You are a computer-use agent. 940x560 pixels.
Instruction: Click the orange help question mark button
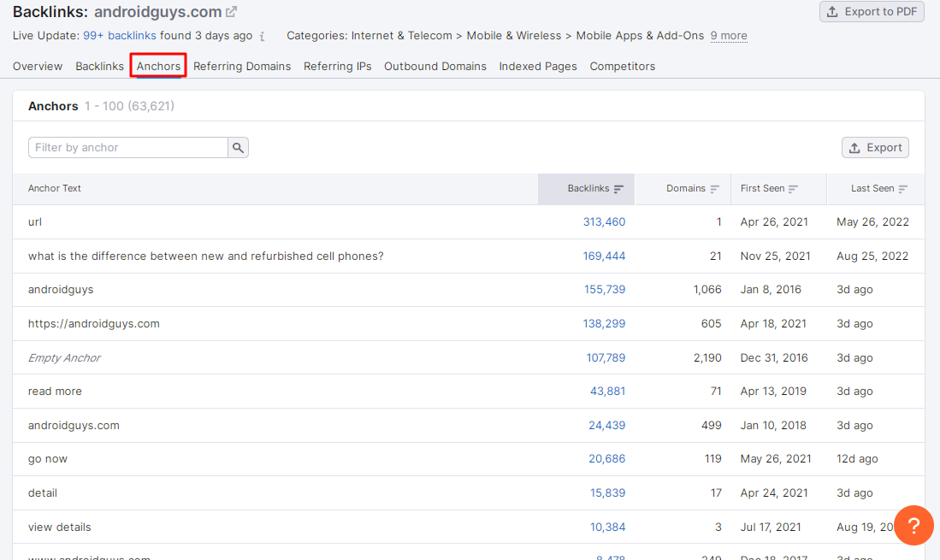coord(913,525)
